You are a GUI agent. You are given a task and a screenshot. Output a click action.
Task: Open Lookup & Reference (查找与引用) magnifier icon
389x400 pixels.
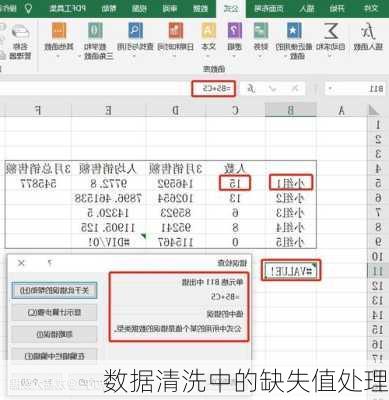tap(135, 31)
